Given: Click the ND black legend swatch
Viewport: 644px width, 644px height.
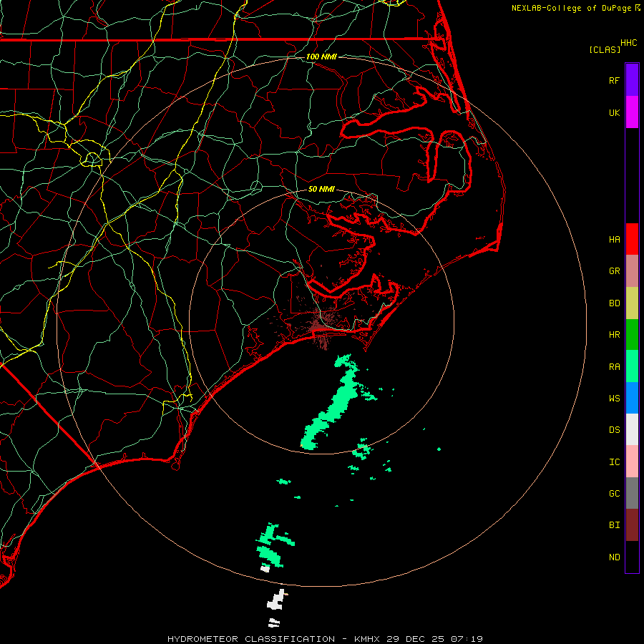Looking at the screenshot, I should (x=632, y=557).
